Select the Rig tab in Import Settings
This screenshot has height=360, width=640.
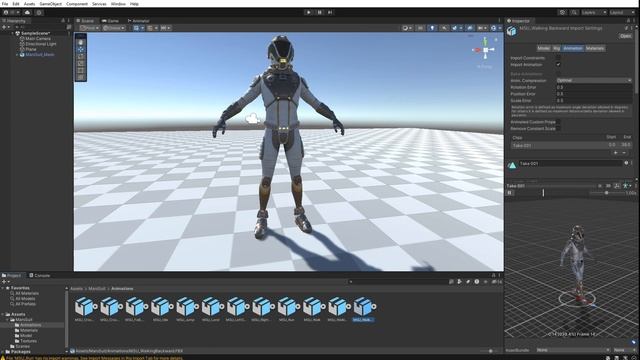pos(556,48)
